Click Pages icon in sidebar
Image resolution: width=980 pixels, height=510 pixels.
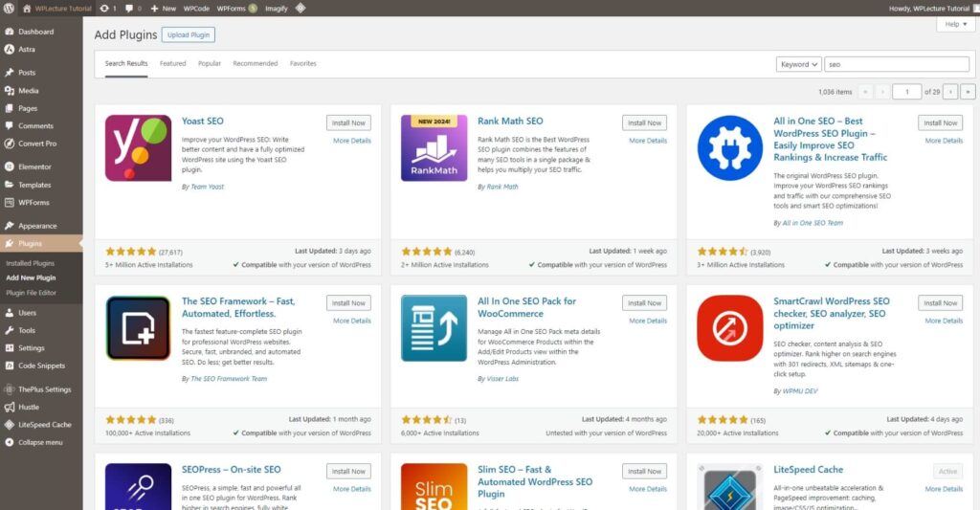click(10, 108)
